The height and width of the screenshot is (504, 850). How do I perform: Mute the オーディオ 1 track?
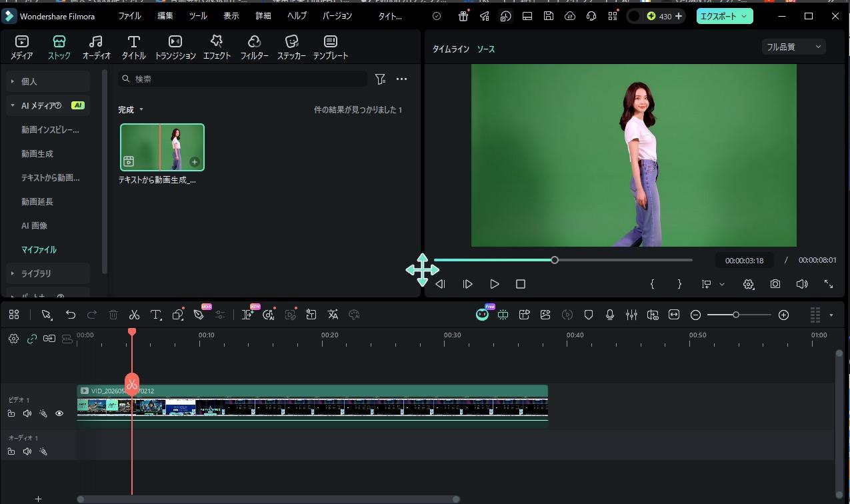tap(27, 451)
